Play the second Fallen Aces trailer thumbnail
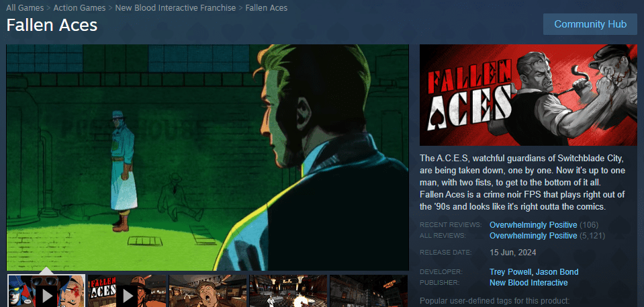The width and height of the screenshot is (644, 307). pyautogui.click(x=126, y=292)
